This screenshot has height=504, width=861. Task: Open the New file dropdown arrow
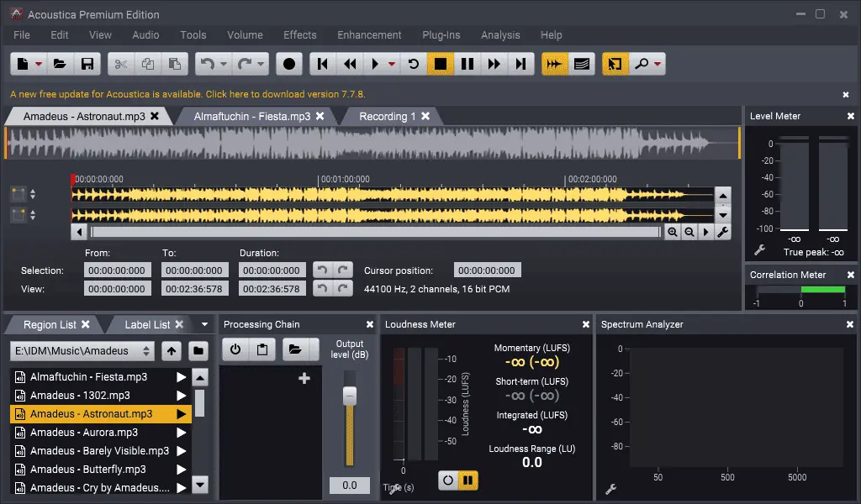[39, 64]
